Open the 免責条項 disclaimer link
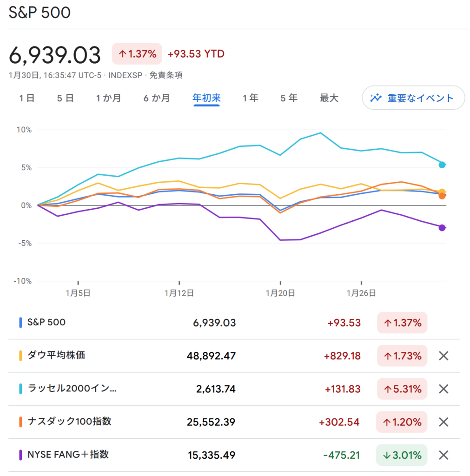Screen dimensions: 470x476 coord(169,75)
